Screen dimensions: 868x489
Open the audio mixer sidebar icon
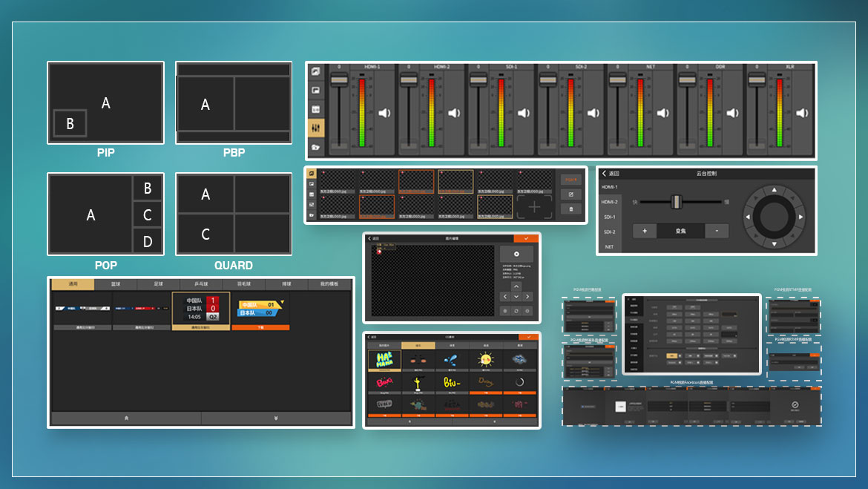[x=316, y=128]
